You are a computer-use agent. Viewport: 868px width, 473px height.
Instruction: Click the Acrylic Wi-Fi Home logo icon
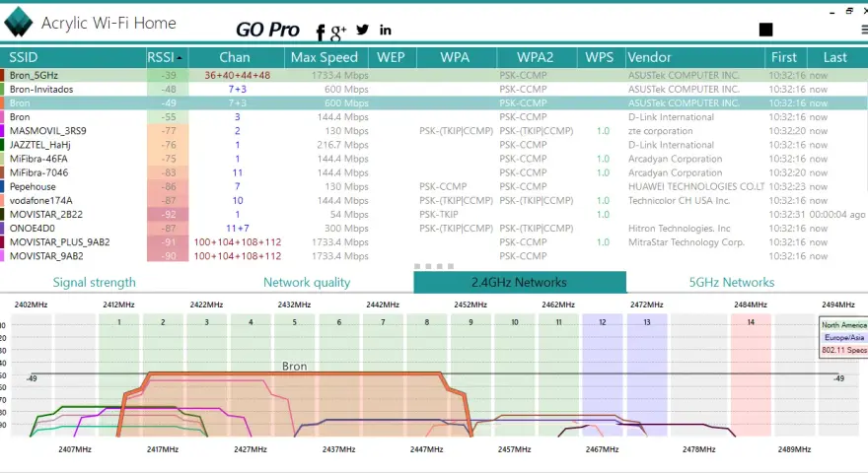tap(19, 22)
